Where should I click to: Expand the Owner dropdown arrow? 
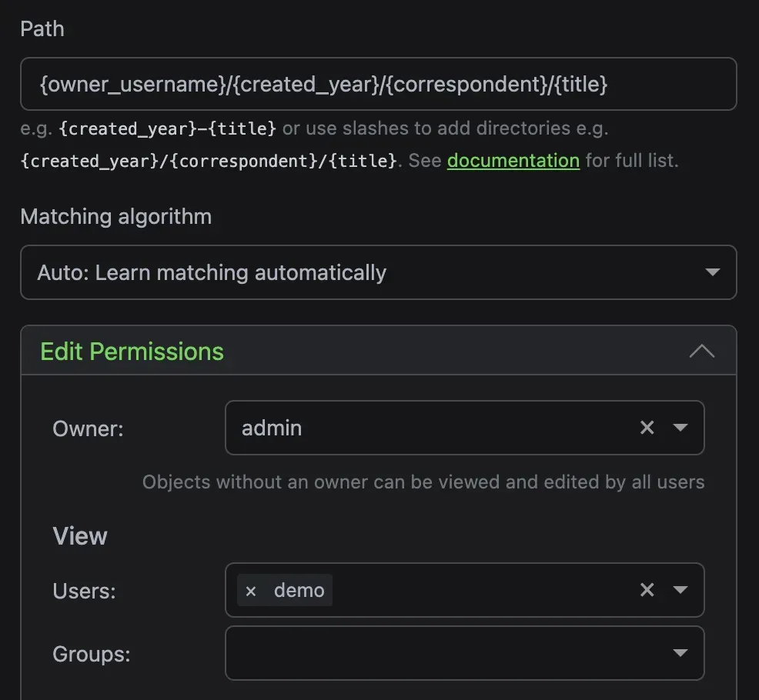(680, 428)
